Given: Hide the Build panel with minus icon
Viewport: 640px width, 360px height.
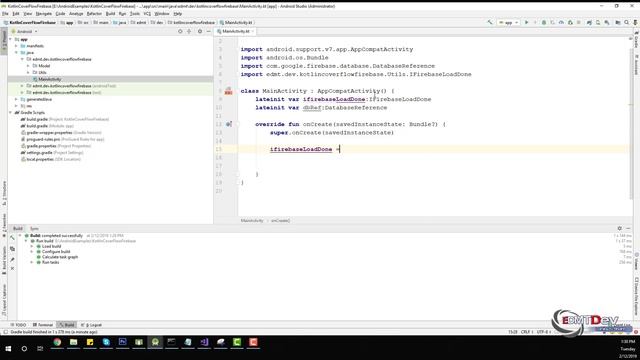Looking at the screenshot, I should 628,229.
